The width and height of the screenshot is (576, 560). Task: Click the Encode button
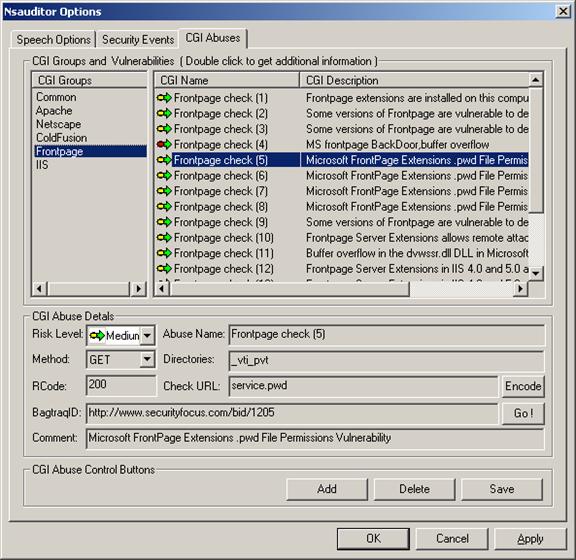(523, 386)
